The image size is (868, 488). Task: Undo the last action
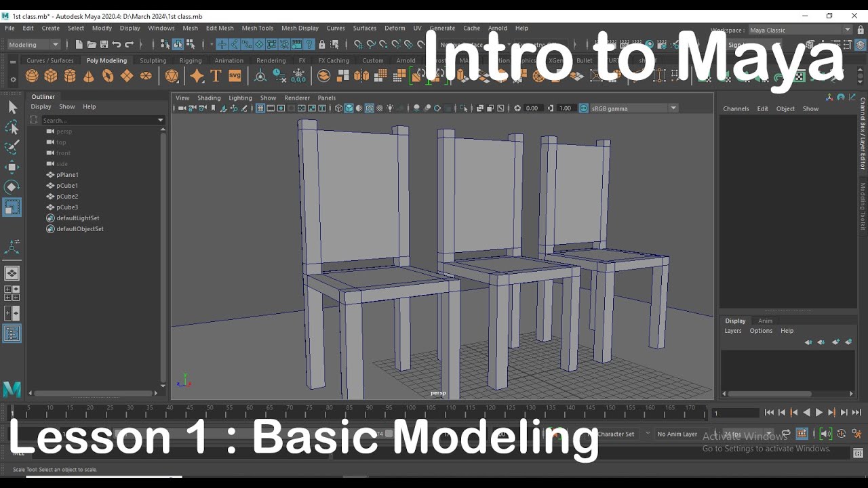[117, 45]
